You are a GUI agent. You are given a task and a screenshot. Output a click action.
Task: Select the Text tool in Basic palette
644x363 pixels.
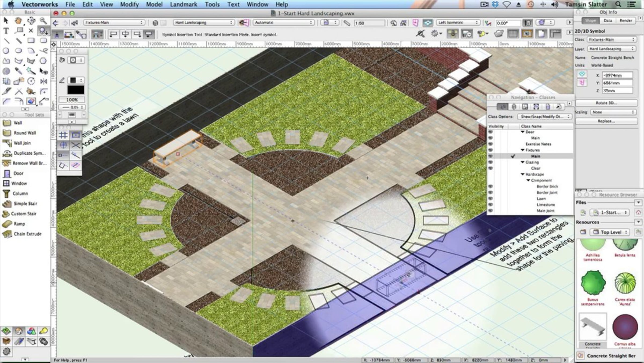(x=6, y=31)
